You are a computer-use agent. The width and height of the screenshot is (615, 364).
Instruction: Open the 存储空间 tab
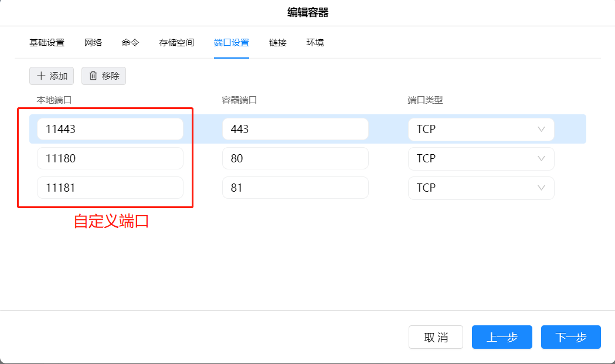[x=176, y=43]
